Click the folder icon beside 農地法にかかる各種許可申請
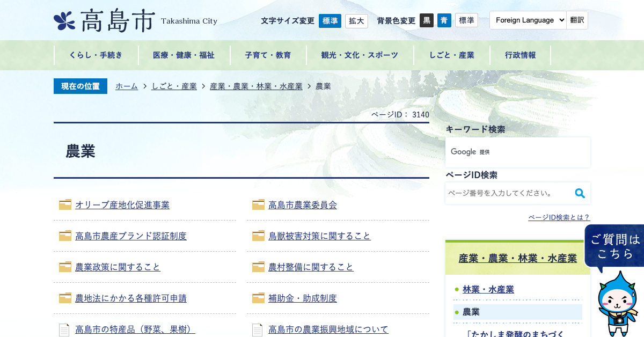The image size is (644, 337). (x=65, y=298)
